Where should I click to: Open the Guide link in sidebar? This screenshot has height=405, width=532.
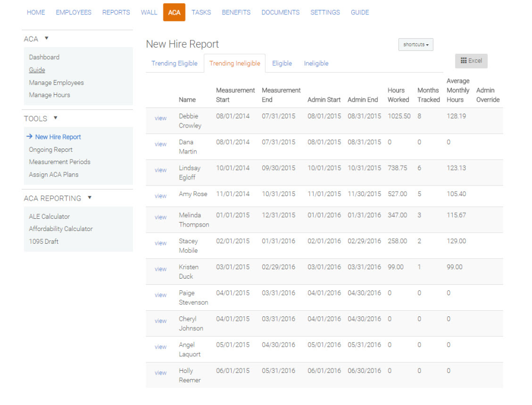coord(37,70)
